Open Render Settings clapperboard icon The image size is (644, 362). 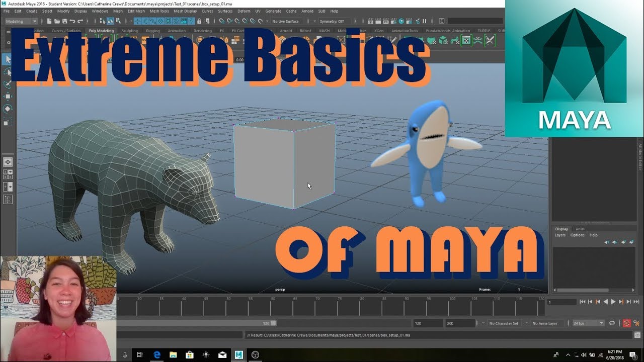(393, 21)
